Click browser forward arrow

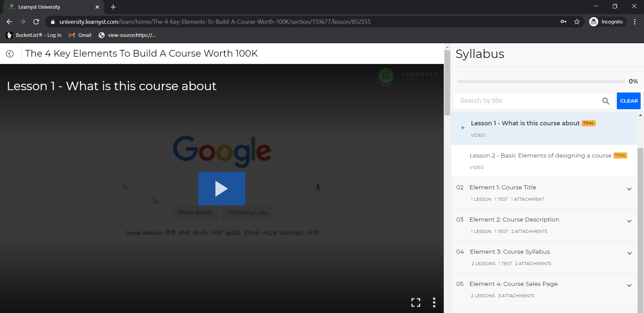click(23, 22)
